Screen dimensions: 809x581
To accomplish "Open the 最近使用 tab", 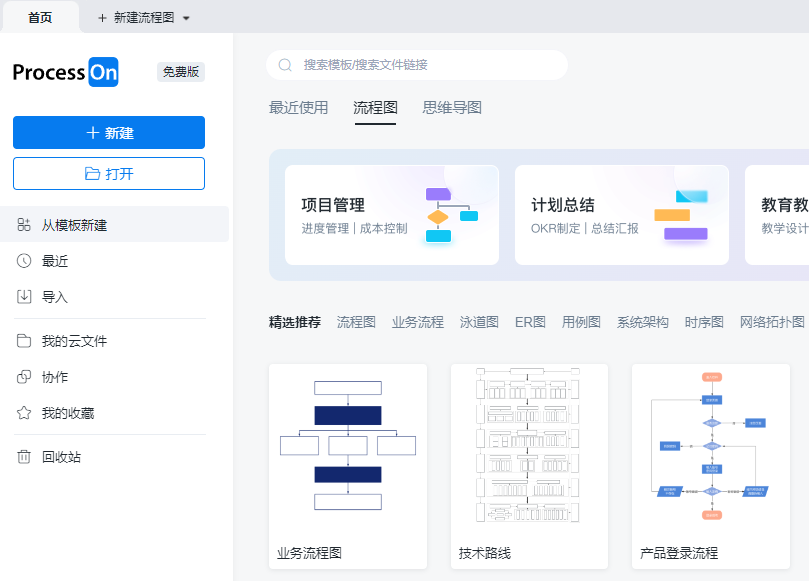I will (x=298, y=108).
